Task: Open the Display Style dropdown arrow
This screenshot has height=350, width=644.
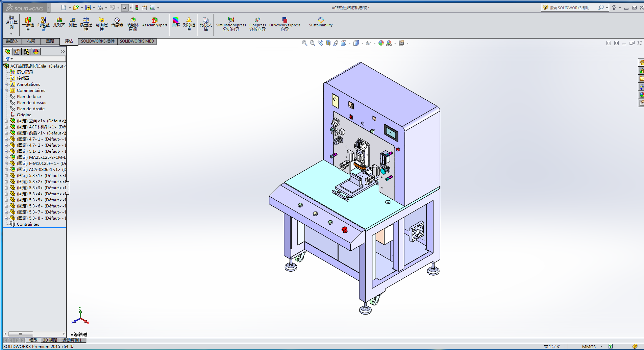Action: coord(362,43)
